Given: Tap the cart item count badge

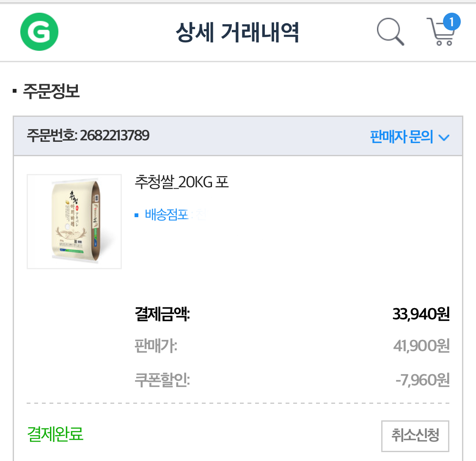Looking at the screenshot, I should (x=451, y=22).
